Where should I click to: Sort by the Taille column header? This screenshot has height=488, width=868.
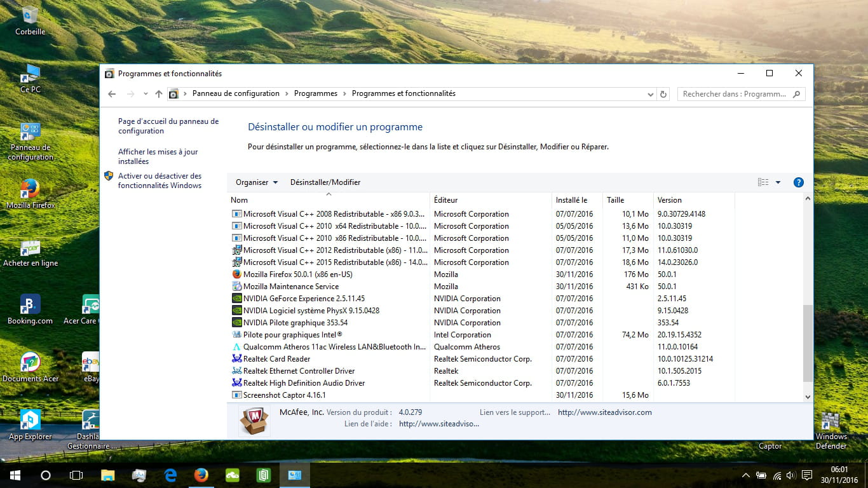[628, 200]
